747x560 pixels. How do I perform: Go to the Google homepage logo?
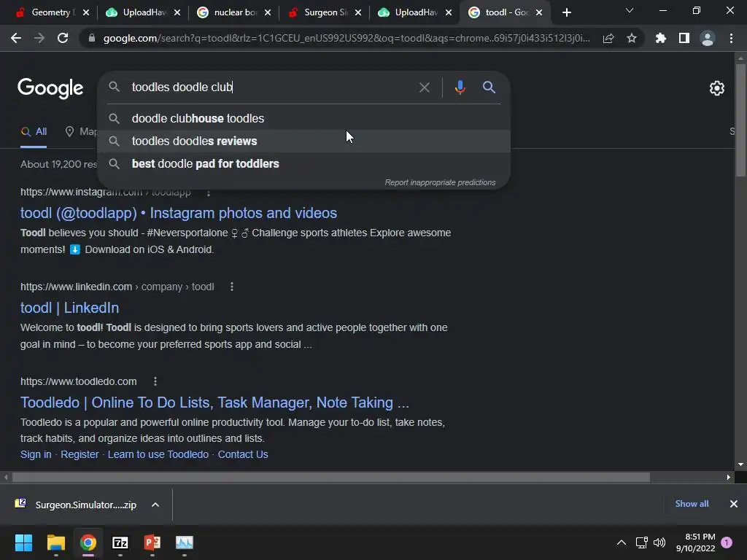coord(50,88)
